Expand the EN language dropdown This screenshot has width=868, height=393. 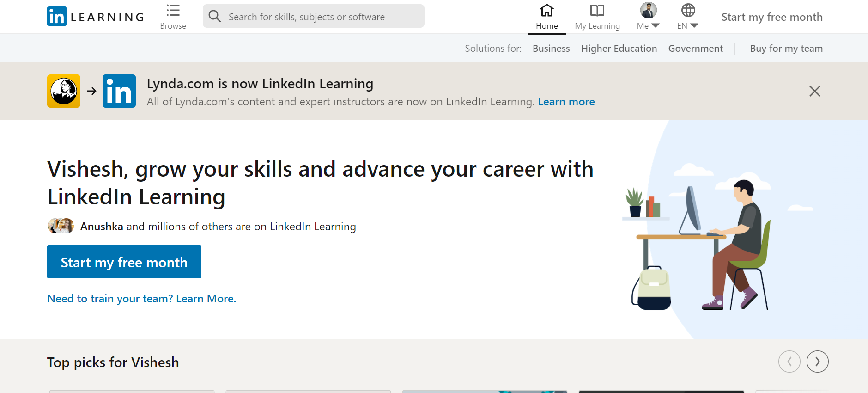(694, 26)
